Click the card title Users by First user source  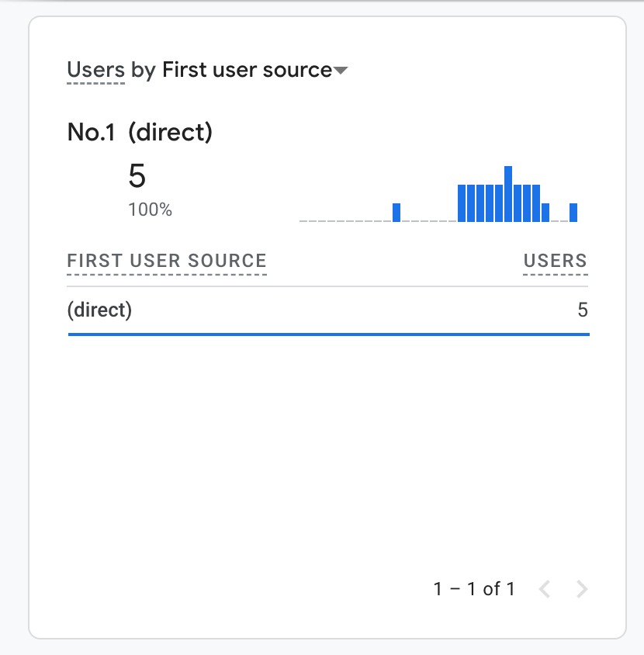coord(206,69)
